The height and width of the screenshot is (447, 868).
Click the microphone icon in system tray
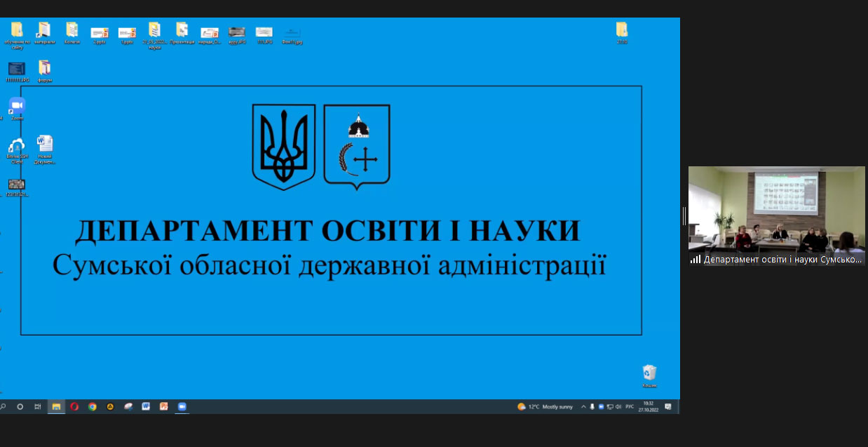pos(592,406)
